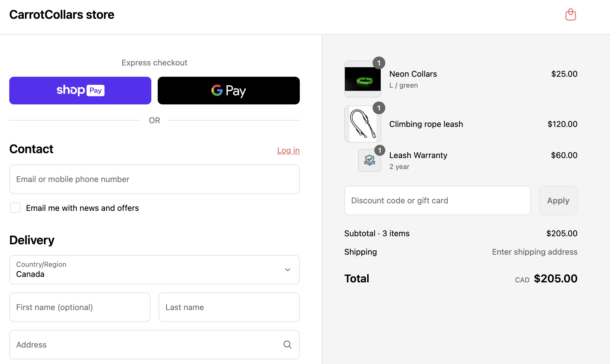Click the CarrotCollars store title
This screenshot has height=364, width=610.
(62, 15)
